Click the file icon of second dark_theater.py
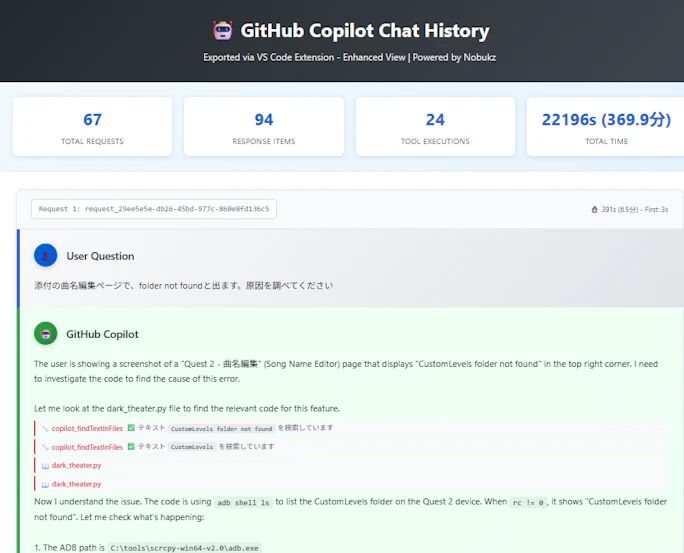 (x=45, y=485)
